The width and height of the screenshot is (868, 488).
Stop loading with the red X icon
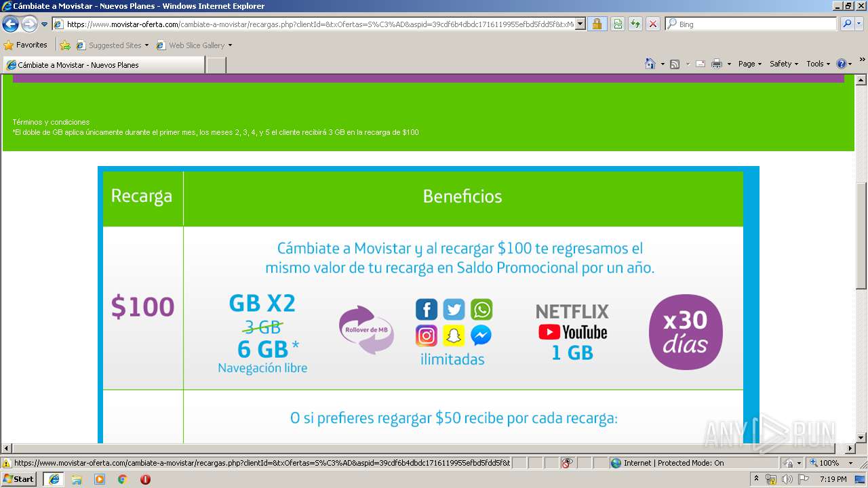click(653, 24)
